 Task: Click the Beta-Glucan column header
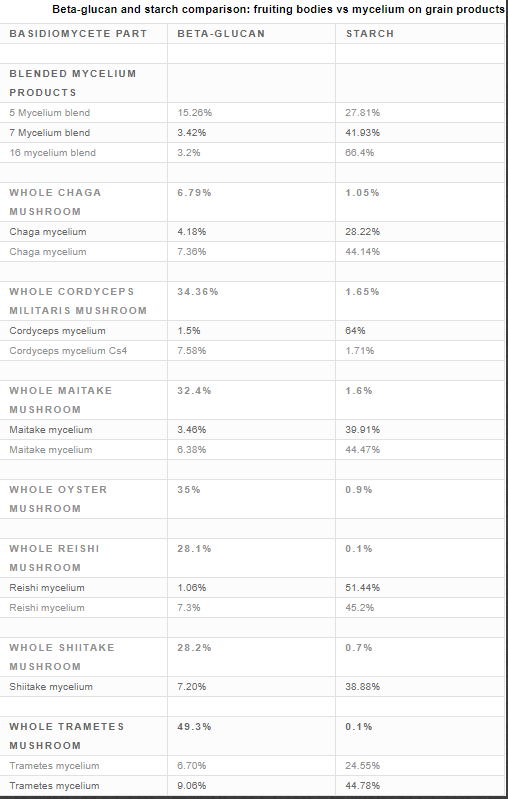pyautogui.click(x=221, y=34)
